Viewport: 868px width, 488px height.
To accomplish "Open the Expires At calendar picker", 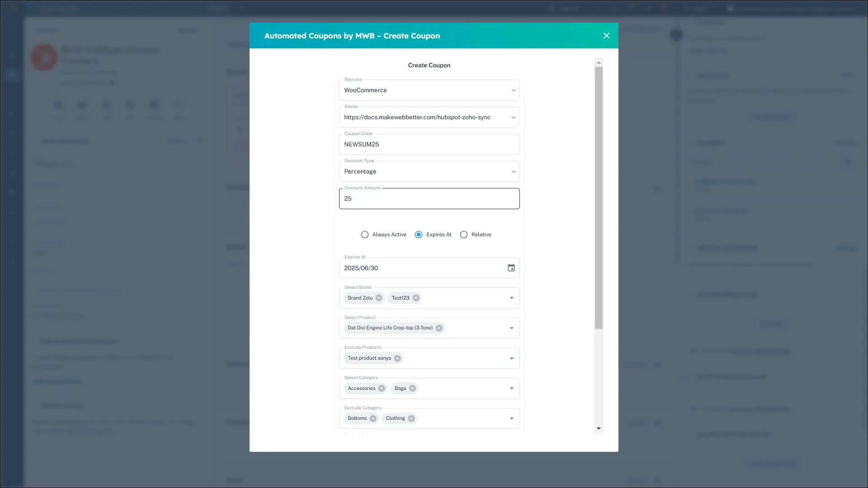I will 511,268.
